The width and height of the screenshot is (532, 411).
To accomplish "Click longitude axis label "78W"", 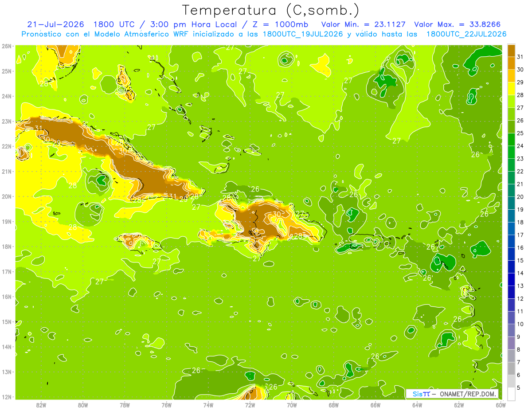I will [125, 405].
